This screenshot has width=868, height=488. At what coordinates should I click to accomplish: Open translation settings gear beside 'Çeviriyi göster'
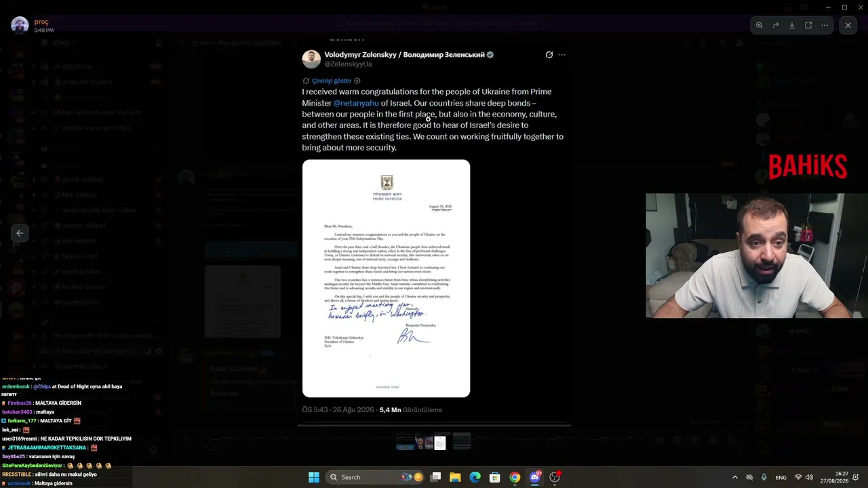click(x=357, y=81)
